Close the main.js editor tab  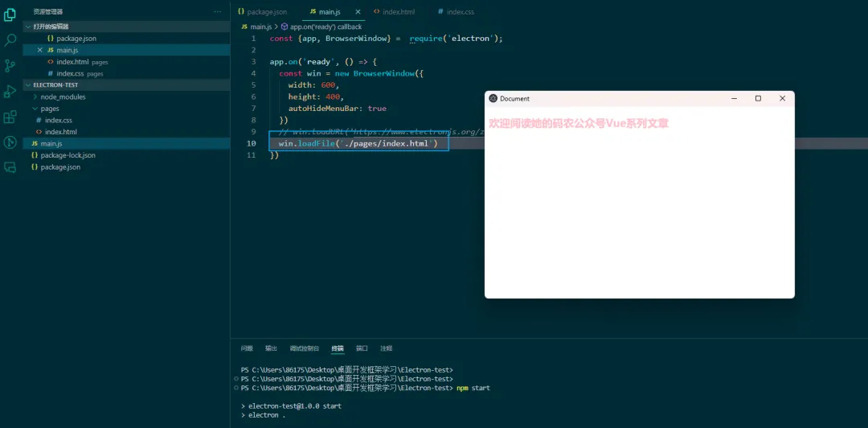tap(358, 11)
